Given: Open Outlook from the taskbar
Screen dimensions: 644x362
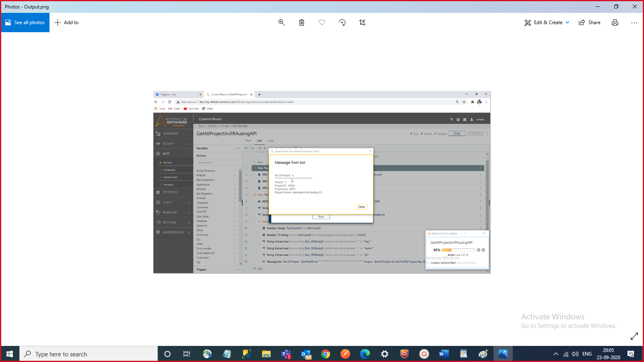Looking at the screenshot, I should [306, 354].
